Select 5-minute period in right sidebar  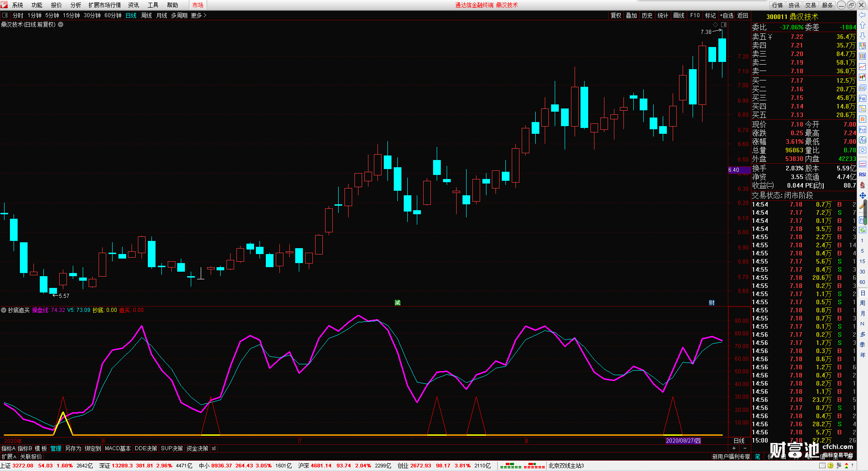click(863, 251)
